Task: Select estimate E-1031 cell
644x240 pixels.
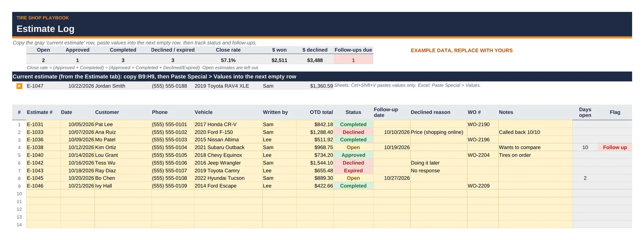Action: pyautogui.click(x=43, y=124)
